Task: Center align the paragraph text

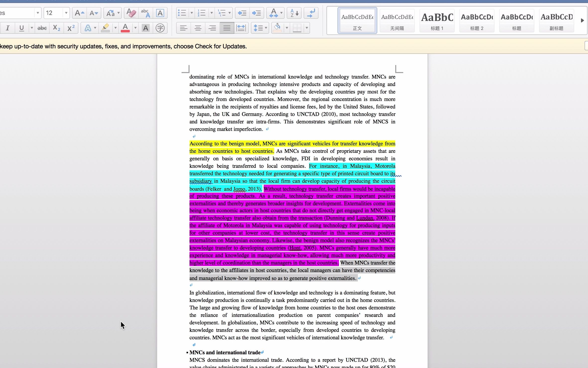Action: [x=198, y=28]
